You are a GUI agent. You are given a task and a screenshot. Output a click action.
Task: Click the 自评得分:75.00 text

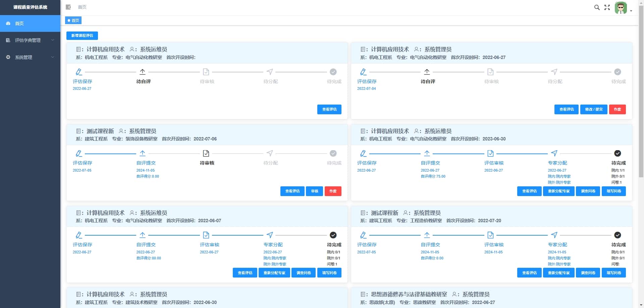433,176
